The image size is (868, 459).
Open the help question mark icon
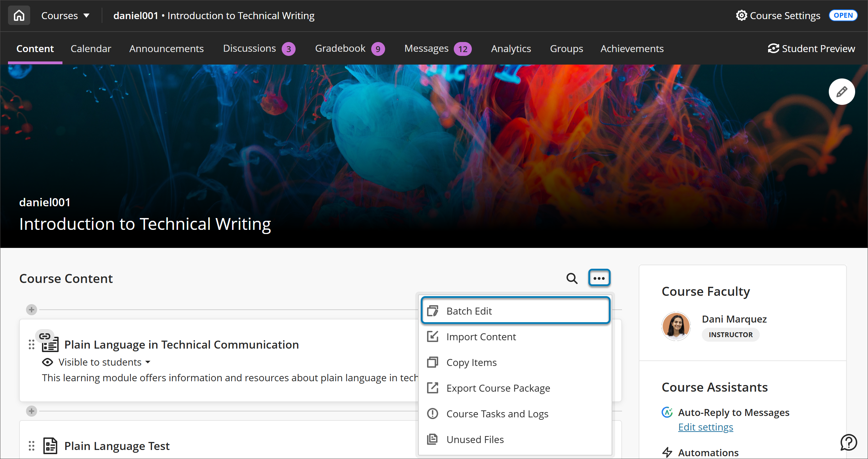pos(849,442)
